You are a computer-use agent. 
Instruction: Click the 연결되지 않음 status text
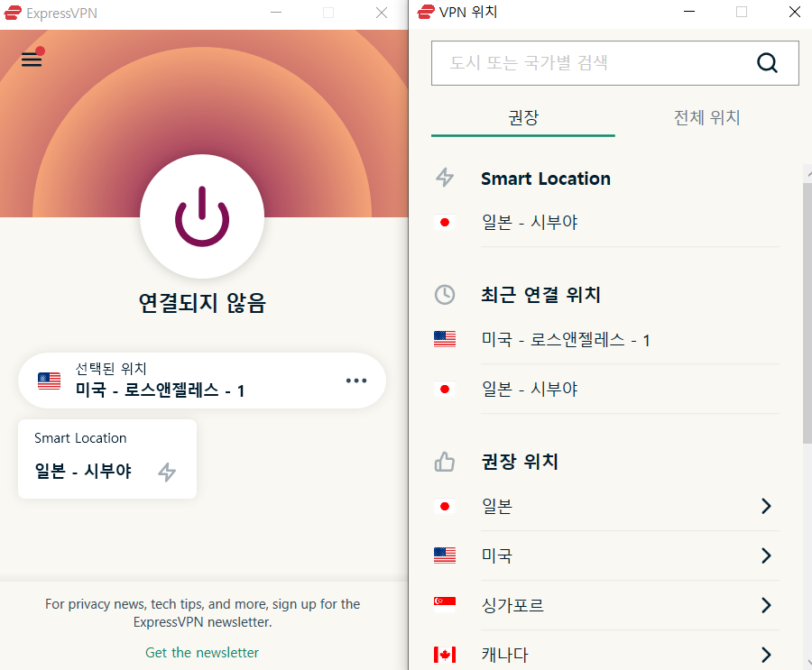(x=202, y=303)
